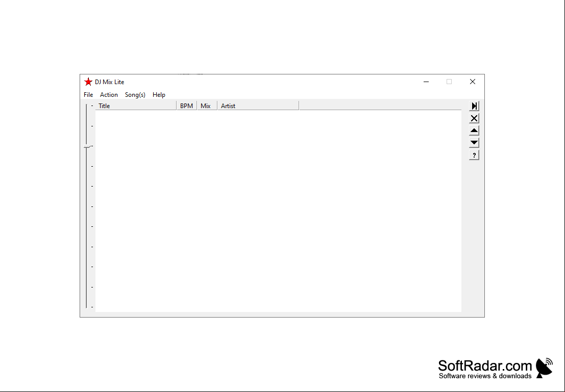This screenshot has width=565, height=392.
Task: Open the File menu
Action: (x=88, y=95)
